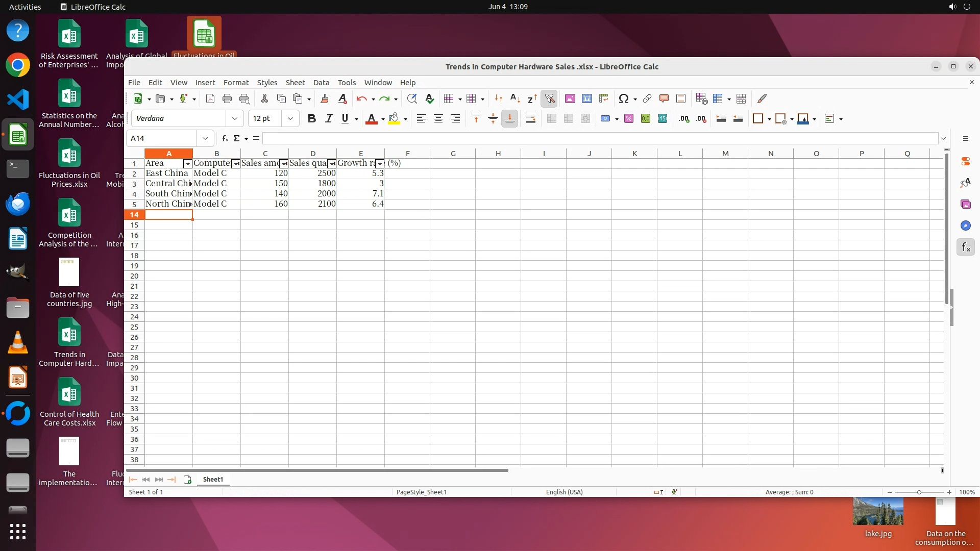The image size is (980, 551).
Task: Toggle Bold formatting
Action: pos(312,119)
